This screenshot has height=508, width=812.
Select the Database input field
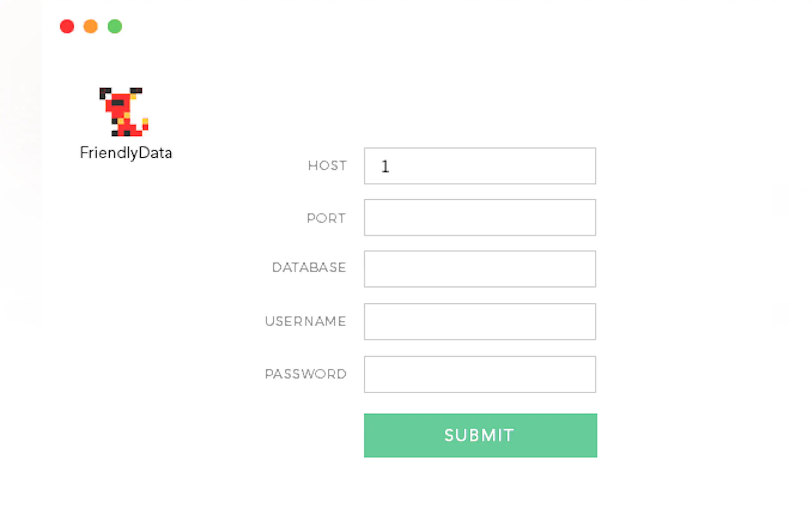480,269
